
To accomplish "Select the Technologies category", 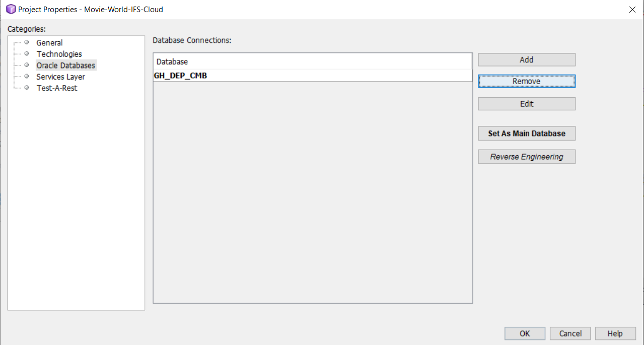I will [x=59, y=53].
